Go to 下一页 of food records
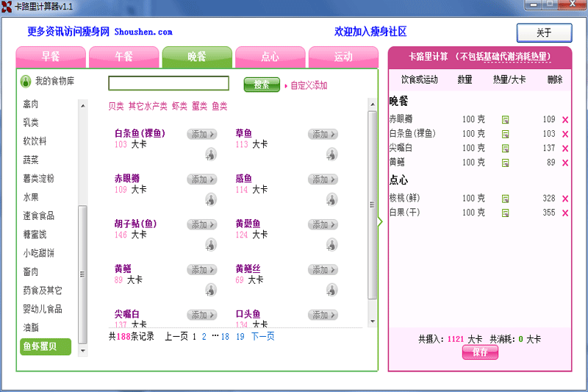 [263, 336]
